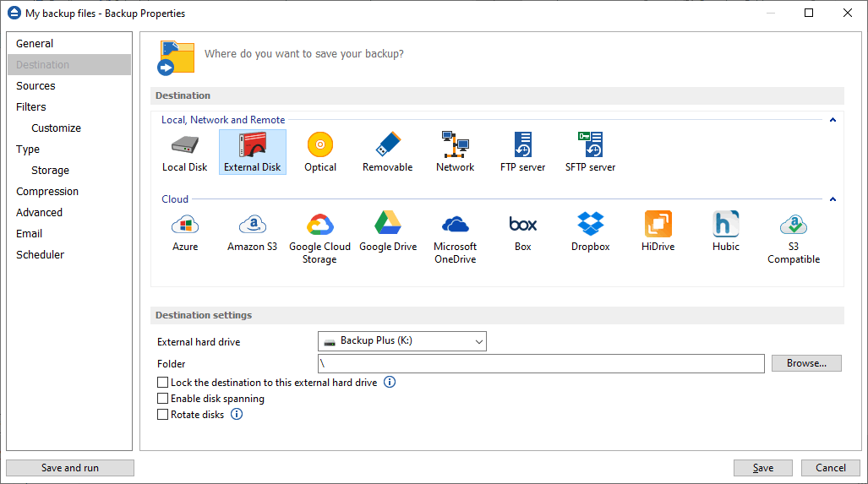Open Advanced settings page
The width and height of the screenshot is (868, 484).
(x=69, y=212)
